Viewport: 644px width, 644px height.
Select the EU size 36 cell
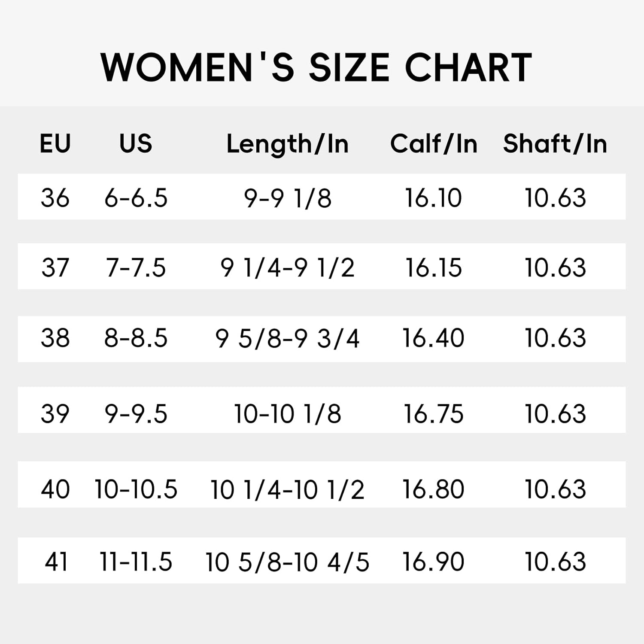[55, 198]
